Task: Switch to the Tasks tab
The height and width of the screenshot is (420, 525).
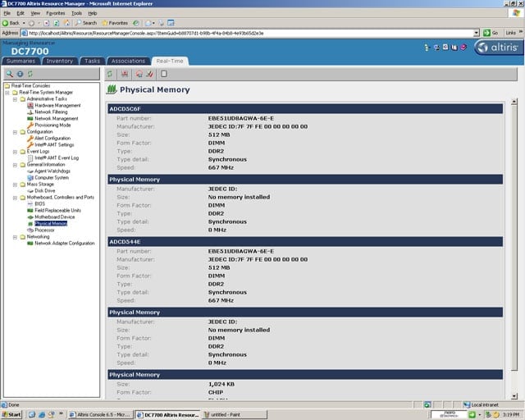Action: coord(92,61)
